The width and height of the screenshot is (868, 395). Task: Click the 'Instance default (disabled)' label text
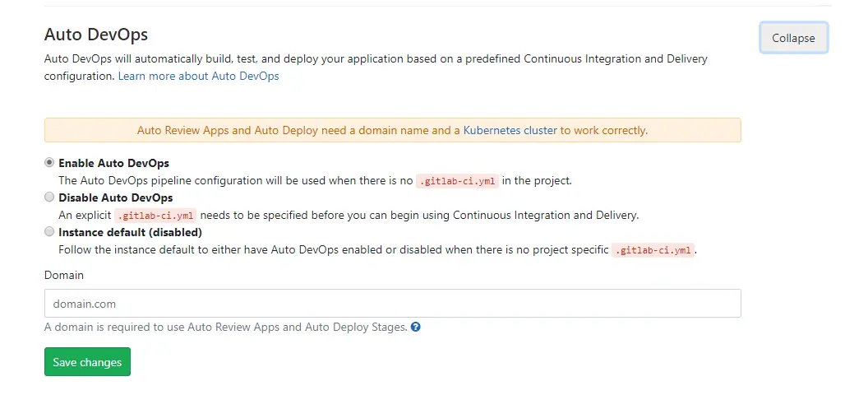pos(130,231)
